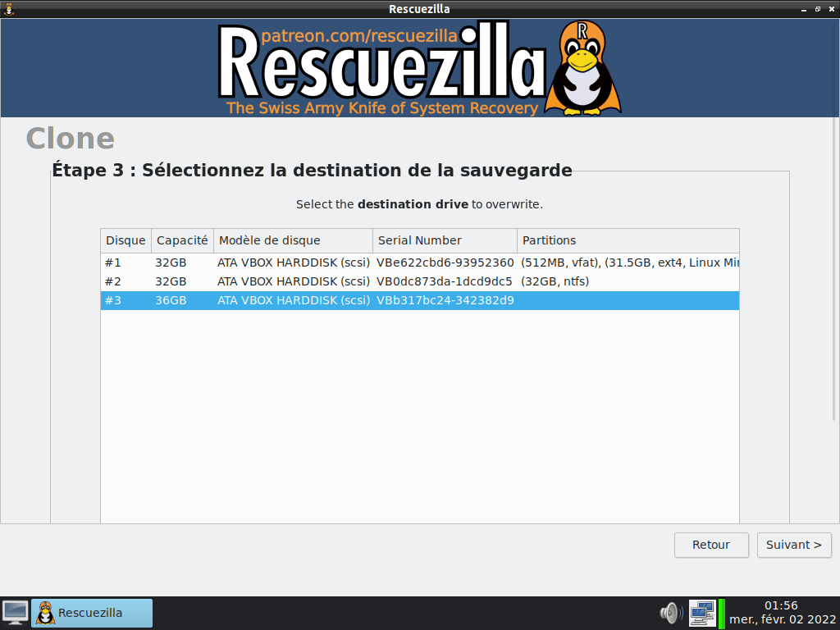
Task: Click the green CPU usage monitor bar
Action: 722,613
